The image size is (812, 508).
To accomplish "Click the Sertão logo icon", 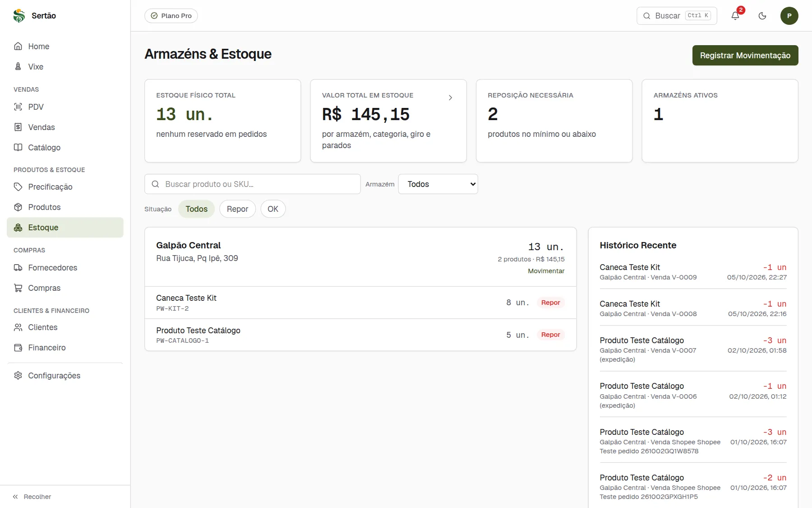I will [19, 16].
